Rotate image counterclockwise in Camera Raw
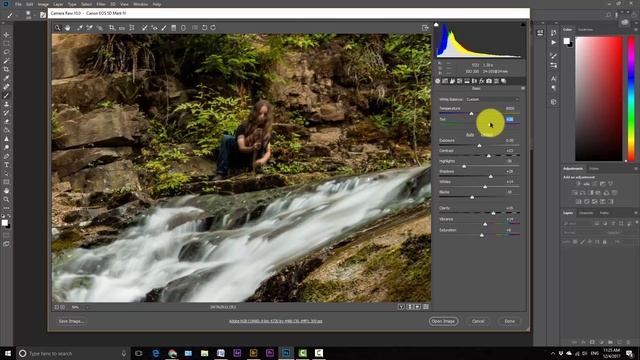This screenshot has width=640, height=360. tap(204, 28)
